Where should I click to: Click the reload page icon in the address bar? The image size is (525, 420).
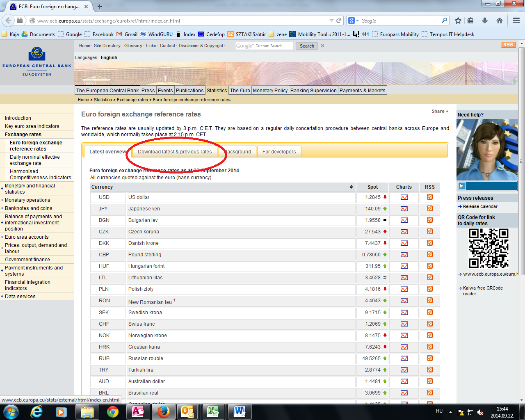(x=339, y=21)
